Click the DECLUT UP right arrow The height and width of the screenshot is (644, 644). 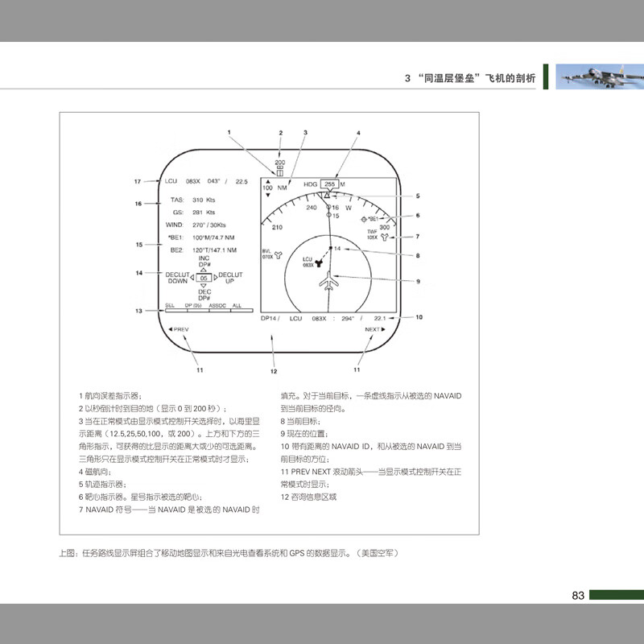coord(215,278)
